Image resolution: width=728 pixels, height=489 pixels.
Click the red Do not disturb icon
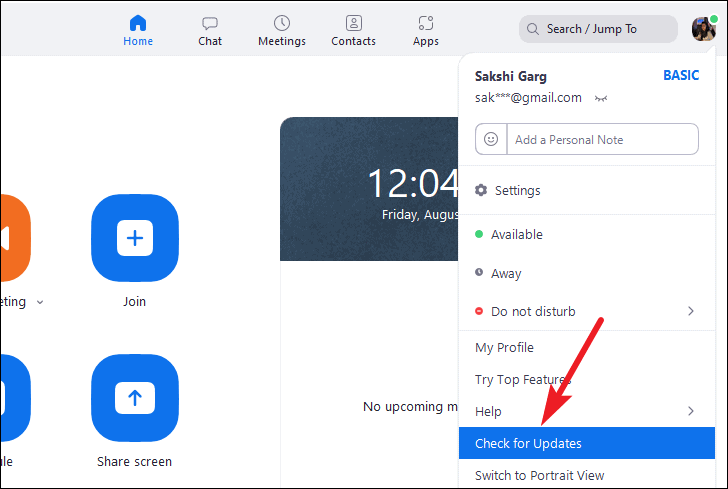pyautogui.click(x=479, y=311)
